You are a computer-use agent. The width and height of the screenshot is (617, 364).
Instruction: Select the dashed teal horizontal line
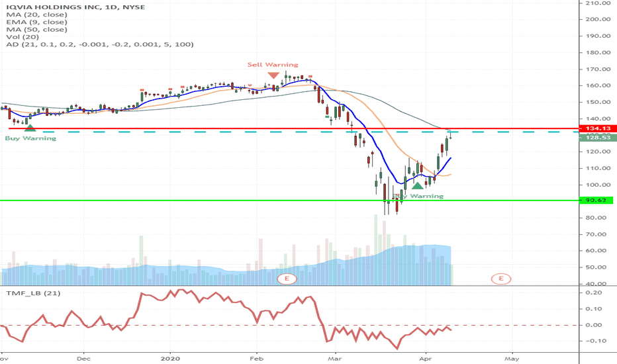click(311, 132)
